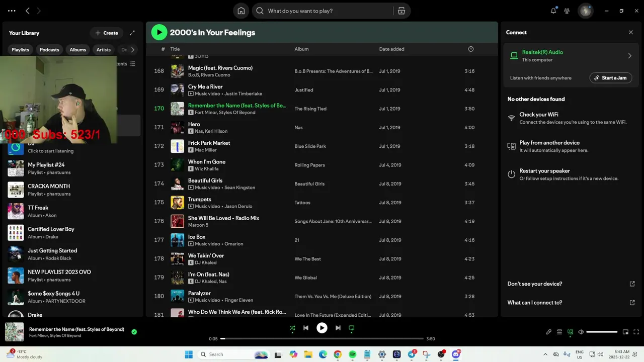Open CRACKA MONTH playlist
The height and width of the screenshot is (362, 644).
(73, 190)
